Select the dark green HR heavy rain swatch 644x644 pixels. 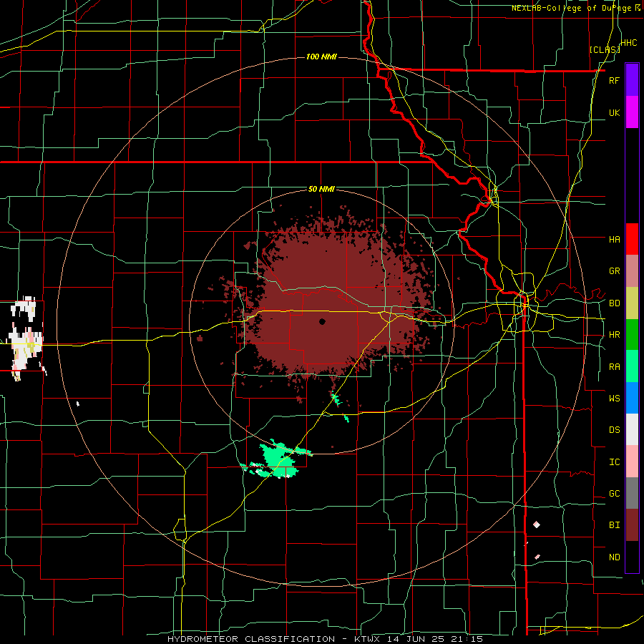pos(632,334)
